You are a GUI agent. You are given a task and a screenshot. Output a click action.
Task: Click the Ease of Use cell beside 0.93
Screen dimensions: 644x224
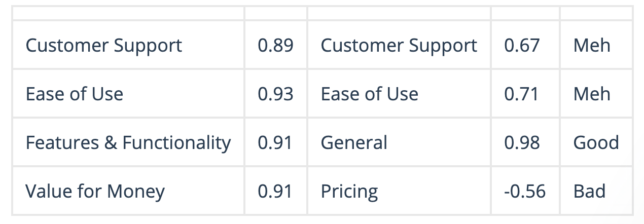pos(75,94)
